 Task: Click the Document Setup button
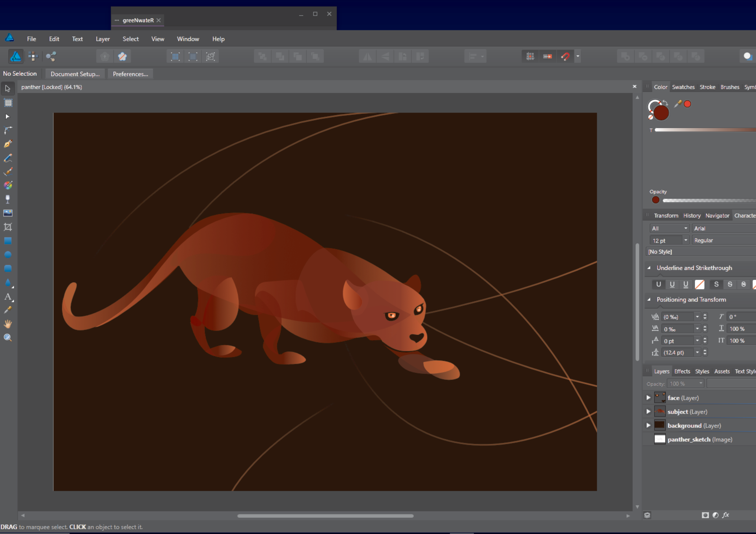[x=75, y=74]
